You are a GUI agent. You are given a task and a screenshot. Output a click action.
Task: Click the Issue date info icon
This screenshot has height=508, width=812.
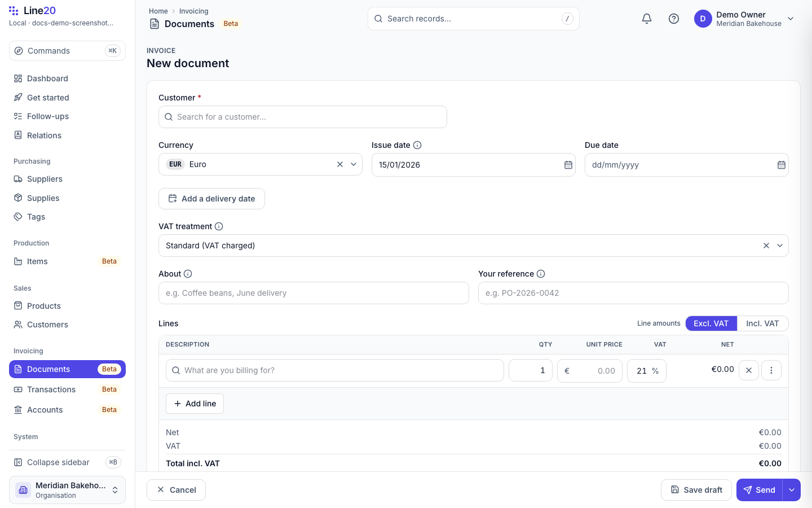pyautogui.click(x=417, y=145)
